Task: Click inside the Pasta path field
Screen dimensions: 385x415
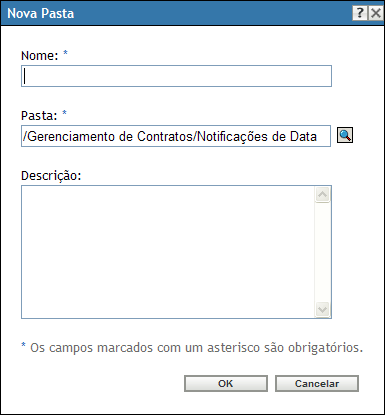Action: tap(176, 136)
